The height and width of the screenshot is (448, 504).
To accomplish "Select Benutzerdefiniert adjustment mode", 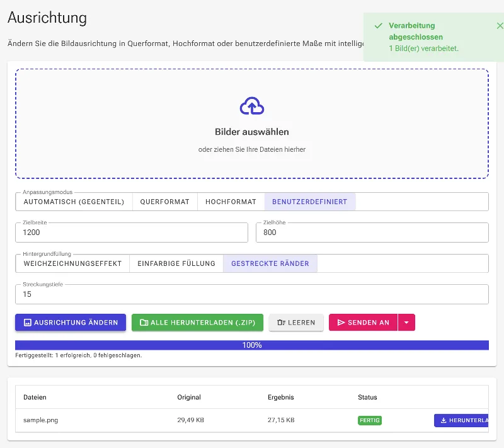I will 310,202.
